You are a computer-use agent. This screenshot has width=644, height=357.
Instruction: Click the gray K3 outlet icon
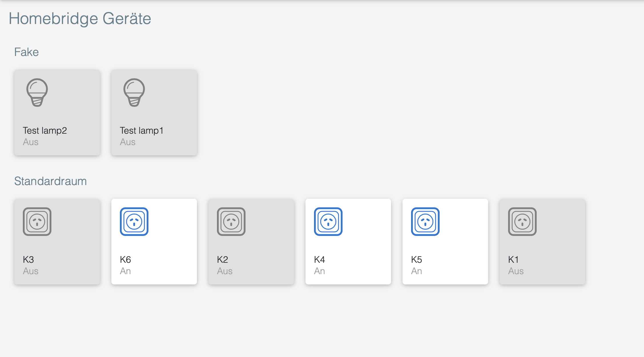[37, 222]
